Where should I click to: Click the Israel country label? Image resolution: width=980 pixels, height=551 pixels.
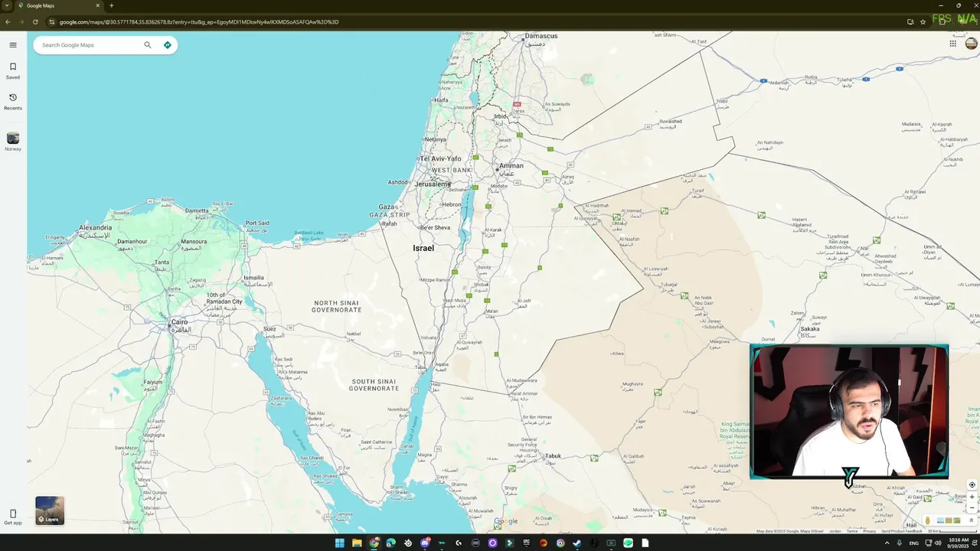[x=423, y=248]
